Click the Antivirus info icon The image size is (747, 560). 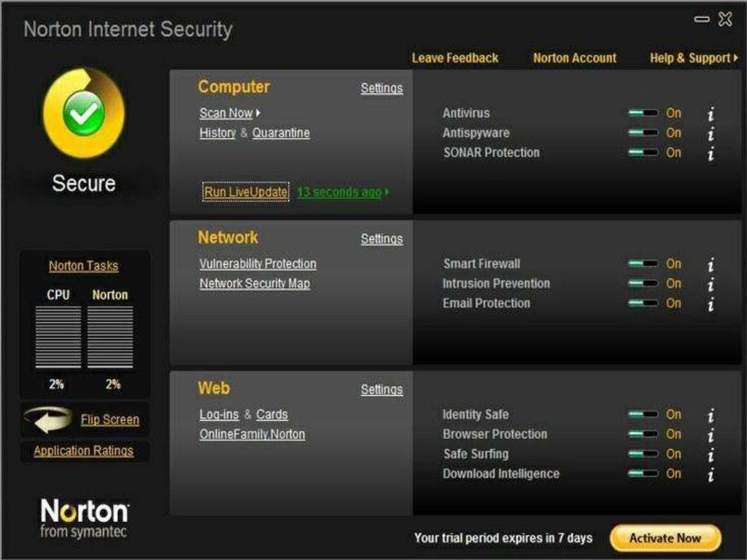(x=711, y=114)
